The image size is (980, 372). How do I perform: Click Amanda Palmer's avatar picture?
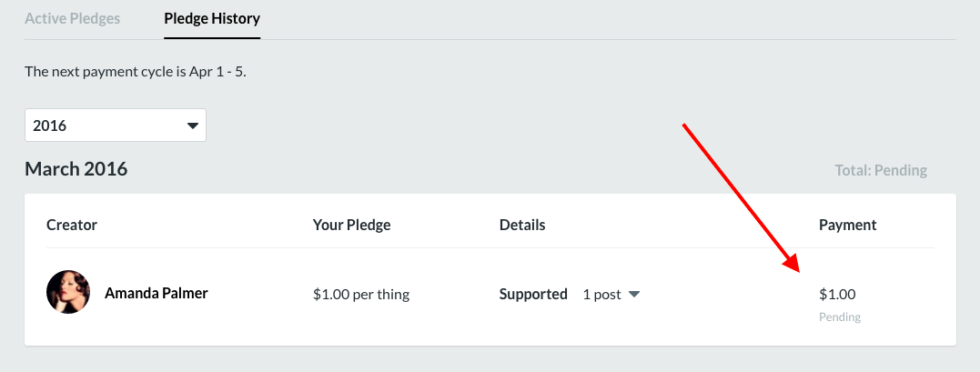point(68,293)
